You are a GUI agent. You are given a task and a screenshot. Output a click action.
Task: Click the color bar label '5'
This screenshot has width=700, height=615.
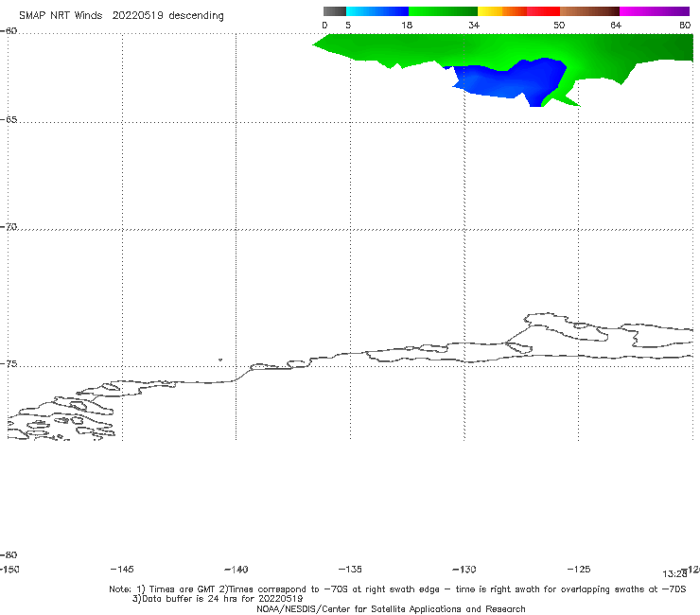tap(348, 25)
